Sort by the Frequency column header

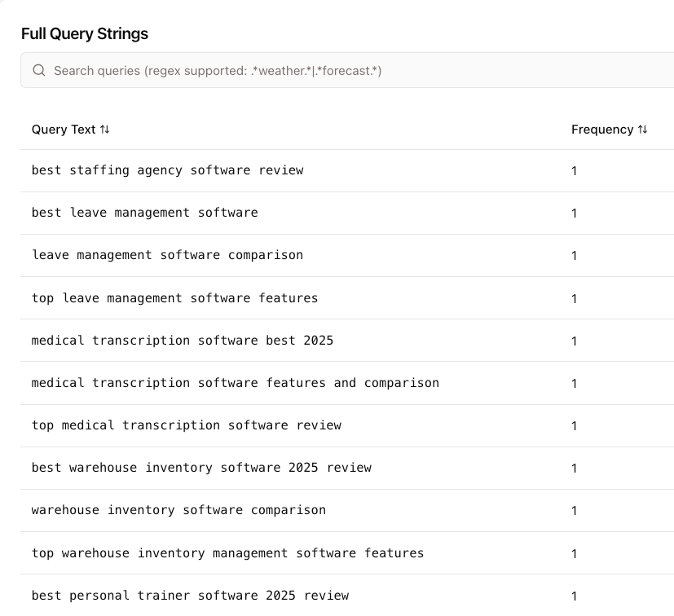coord(602,130)
